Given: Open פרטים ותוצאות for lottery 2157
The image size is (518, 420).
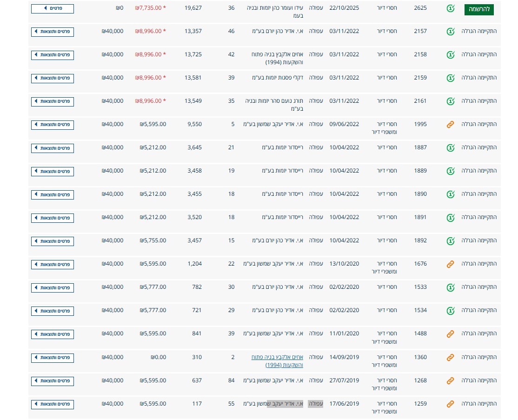Looking at the screenshot, I should (53, 32).
